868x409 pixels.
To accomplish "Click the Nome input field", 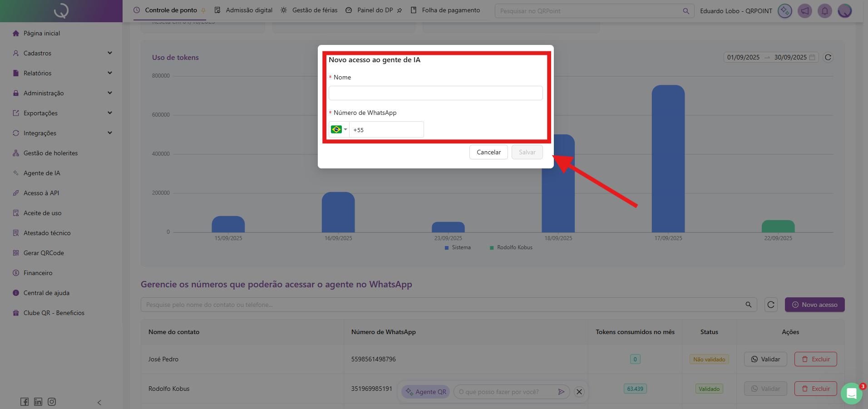I will (435, 93).
